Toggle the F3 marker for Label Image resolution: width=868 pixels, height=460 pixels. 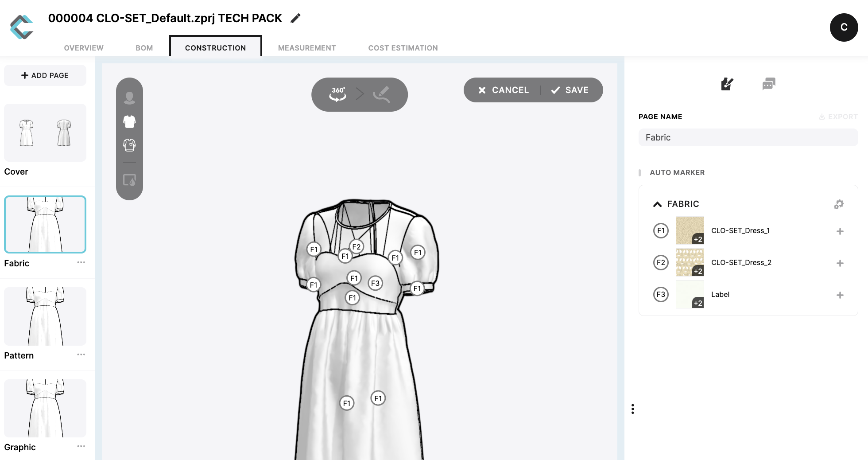(x=661, y=294)
